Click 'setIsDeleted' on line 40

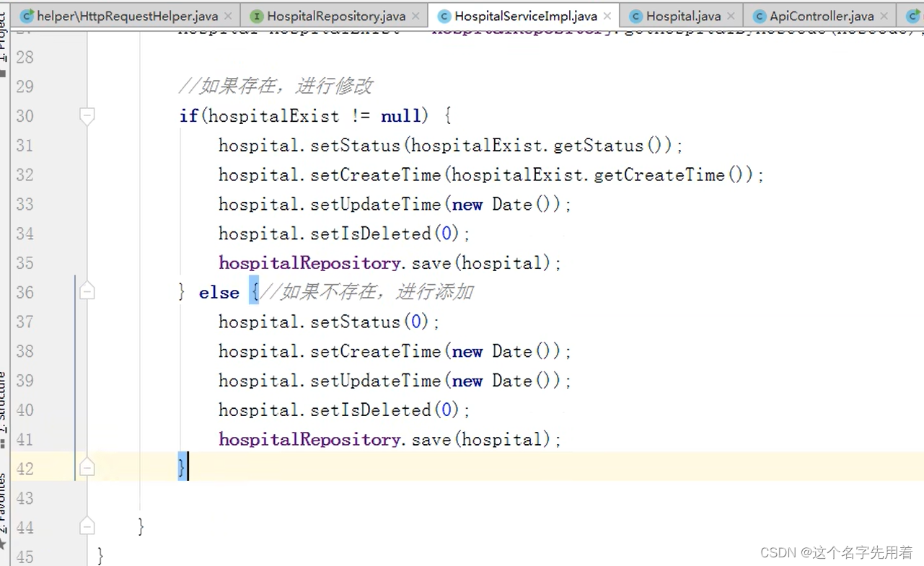371,410
